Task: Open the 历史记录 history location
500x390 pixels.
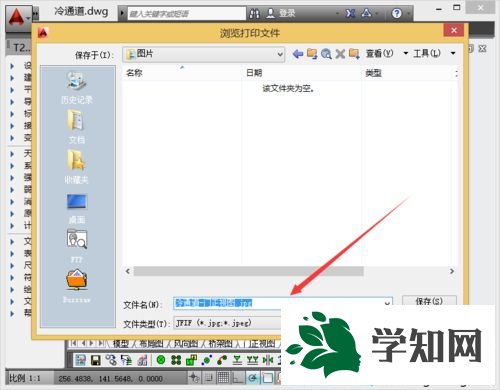Action: tap(77, 88)
